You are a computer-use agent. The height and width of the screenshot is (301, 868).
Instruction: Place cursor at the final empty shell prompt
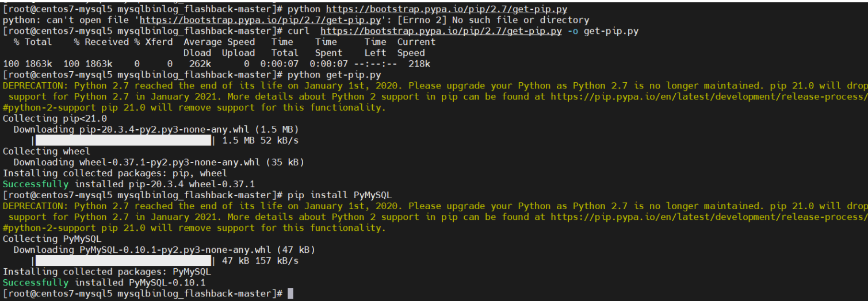click(x=290, y=294)
